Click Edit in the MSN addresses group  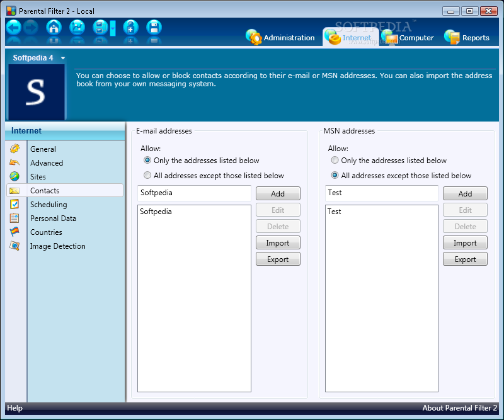pos(465,210)
